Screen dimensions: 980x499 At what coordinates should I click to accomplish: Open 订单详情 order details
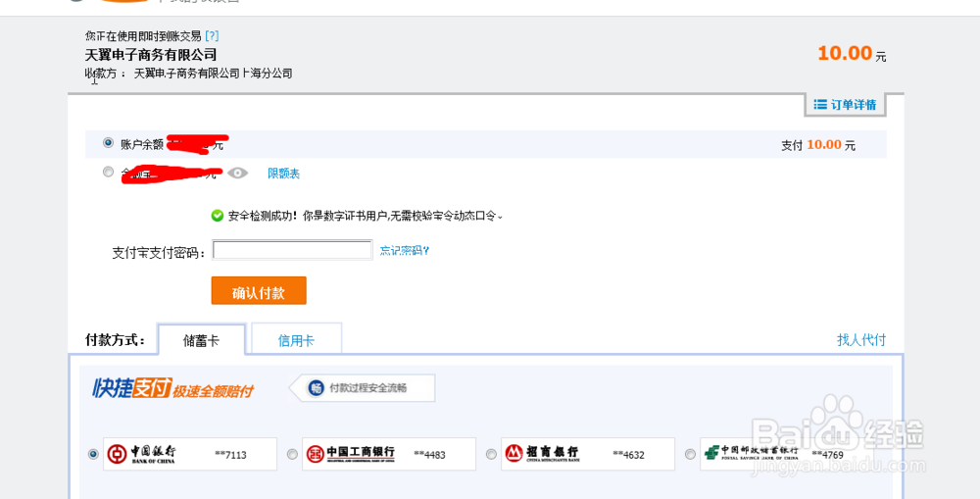click(x=845, y=105)
